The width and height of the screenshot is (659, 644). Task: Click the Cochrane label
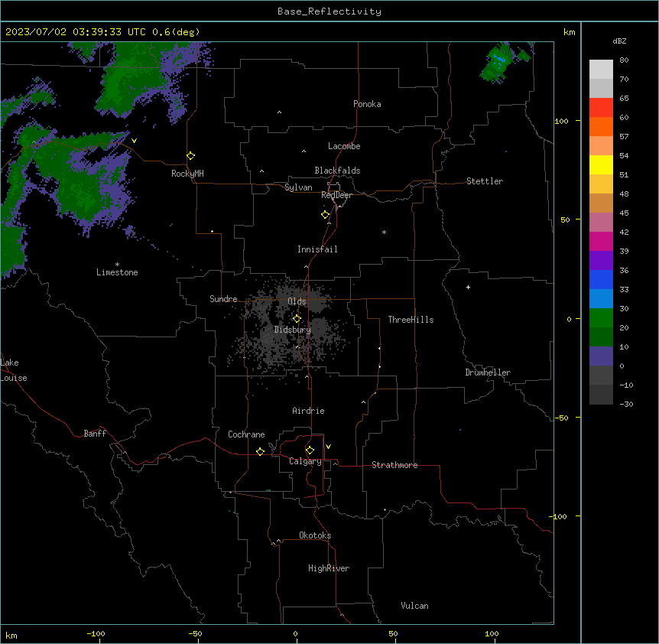246,434
